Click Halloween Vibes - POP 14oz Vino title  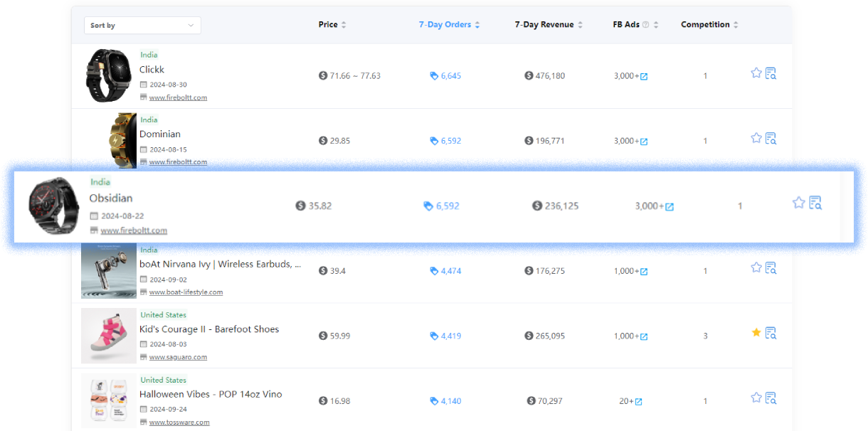pos(211,395)
